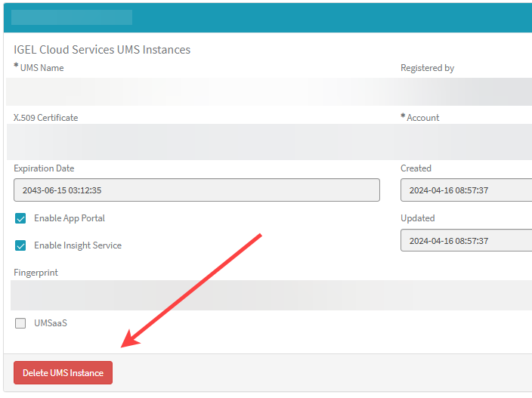Click the 'Expiration Date' label
Screen dimensions: 532x398
point(44,168)
